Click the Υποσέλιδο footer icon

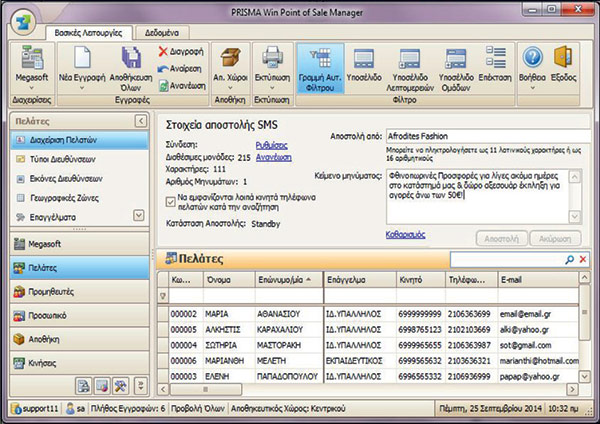(364, 59)
